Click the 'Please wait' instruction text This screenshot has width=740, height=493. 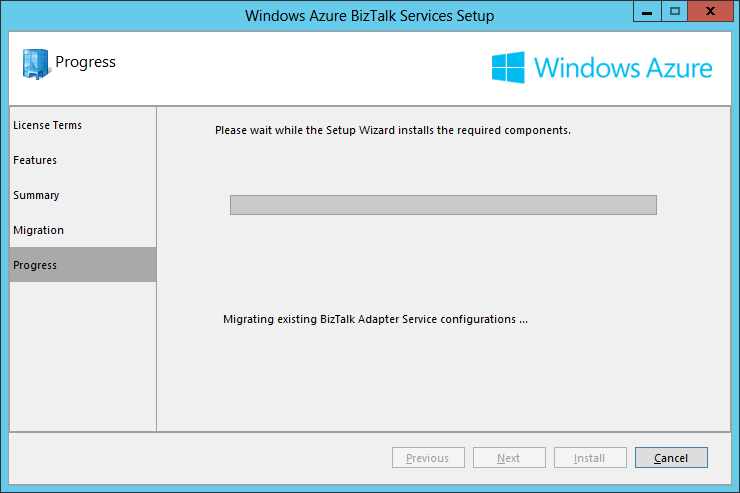(392, 130)
